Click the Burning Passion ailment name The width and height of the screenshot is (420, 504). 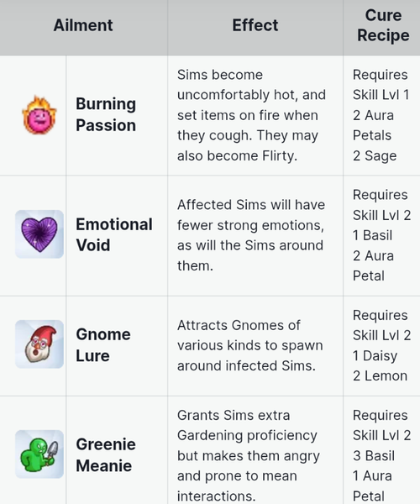(106, 114)
